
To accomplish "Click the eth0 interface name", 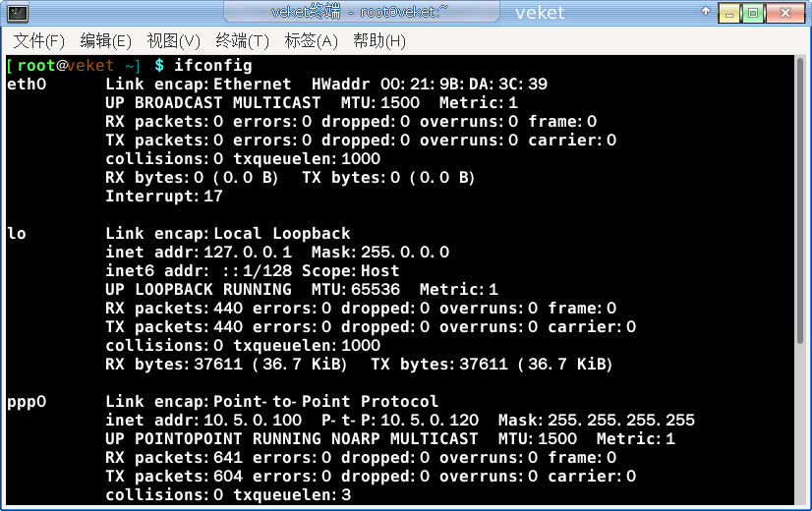I will click(x=27, y=84).
